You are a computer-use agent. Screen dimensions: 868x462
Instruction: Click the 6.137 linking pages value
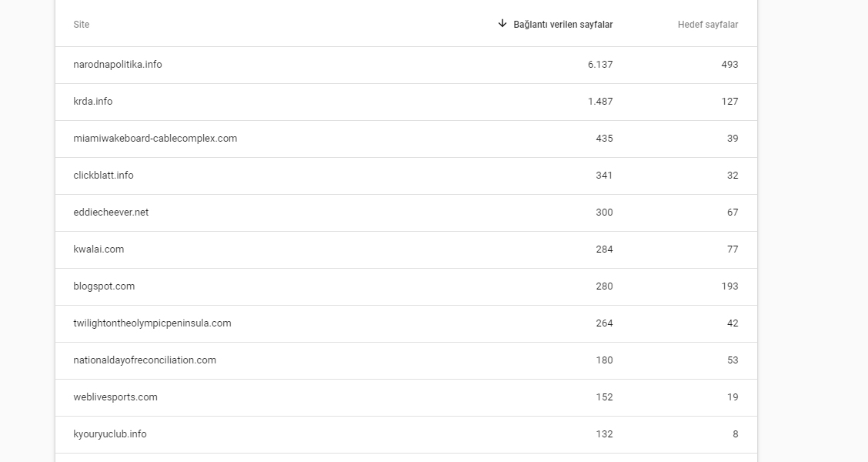pyautogui.click(x=600, y=64)
